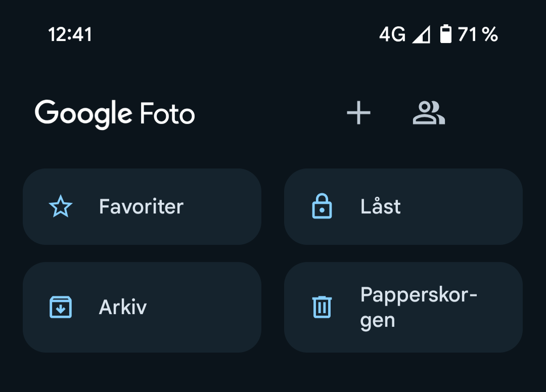546x392 pixels.
Task: Tap the signal strength triangle icon
Action: pos(421,34)
